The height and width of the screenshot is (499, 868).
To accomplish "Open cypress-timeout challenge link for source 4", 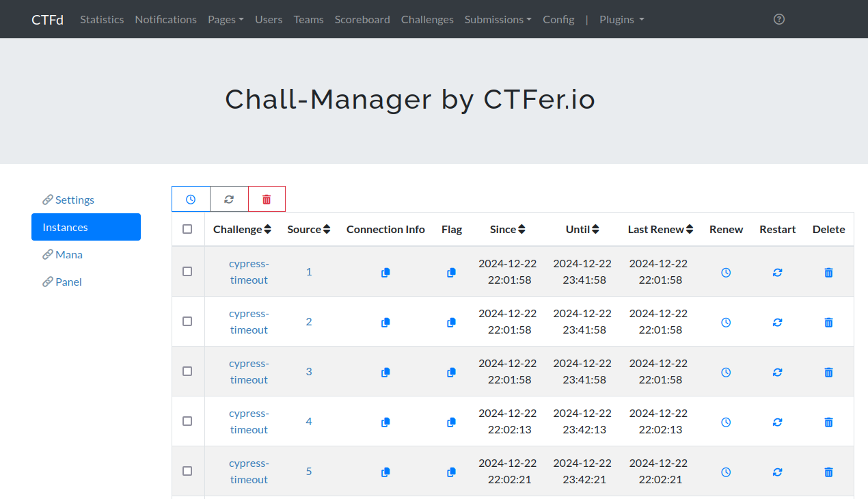I will click(x=249, y=421).
